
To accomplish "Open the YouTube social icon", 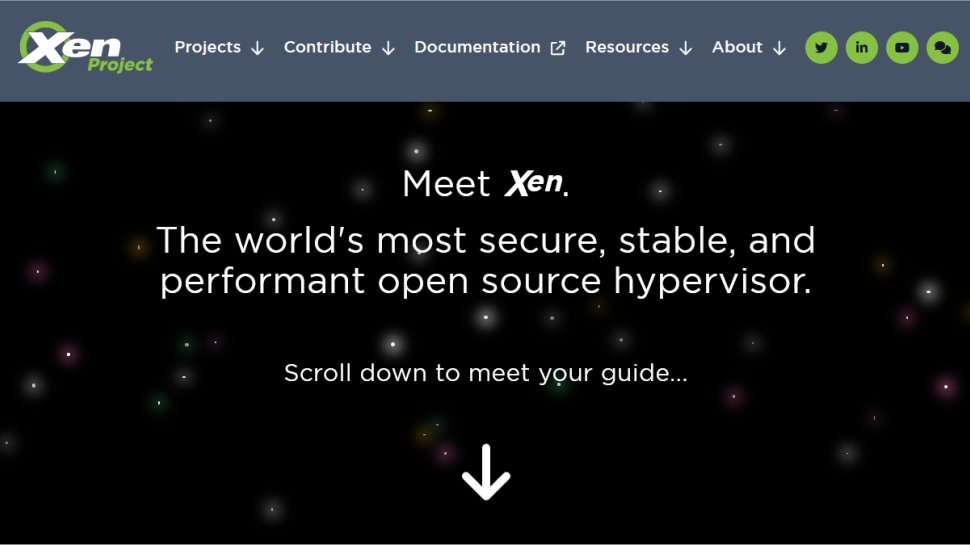I will click(x=902, y=48).
